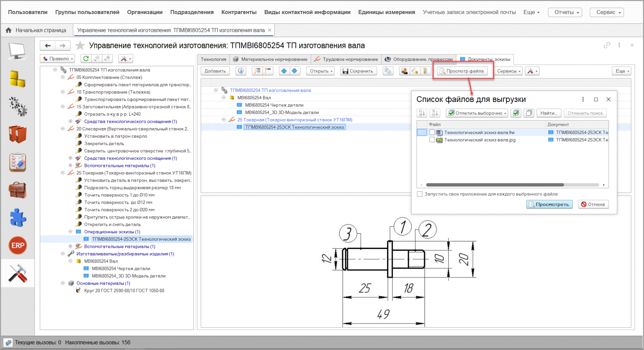Image resolution: width=644 pixels, height=350 pixels.
Task: Click check all files icon in dialog
Action: coord(516,113)
